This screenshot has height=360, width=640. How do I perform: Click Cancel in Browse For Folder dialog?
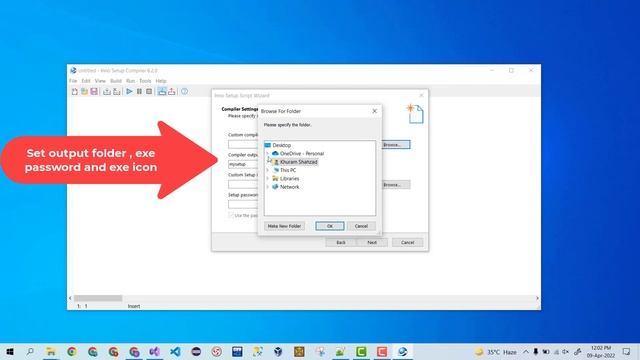pos(361,226)
